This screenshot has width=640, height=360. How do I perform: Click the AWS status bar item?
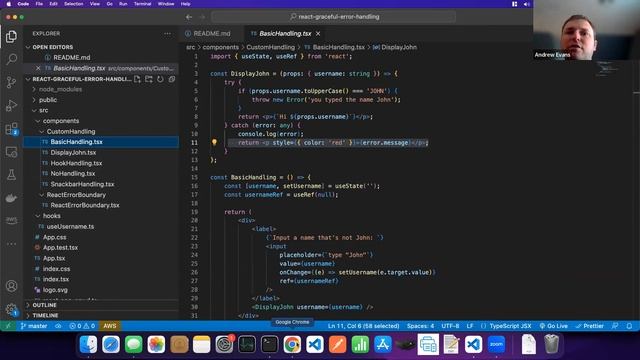(109, 326)
